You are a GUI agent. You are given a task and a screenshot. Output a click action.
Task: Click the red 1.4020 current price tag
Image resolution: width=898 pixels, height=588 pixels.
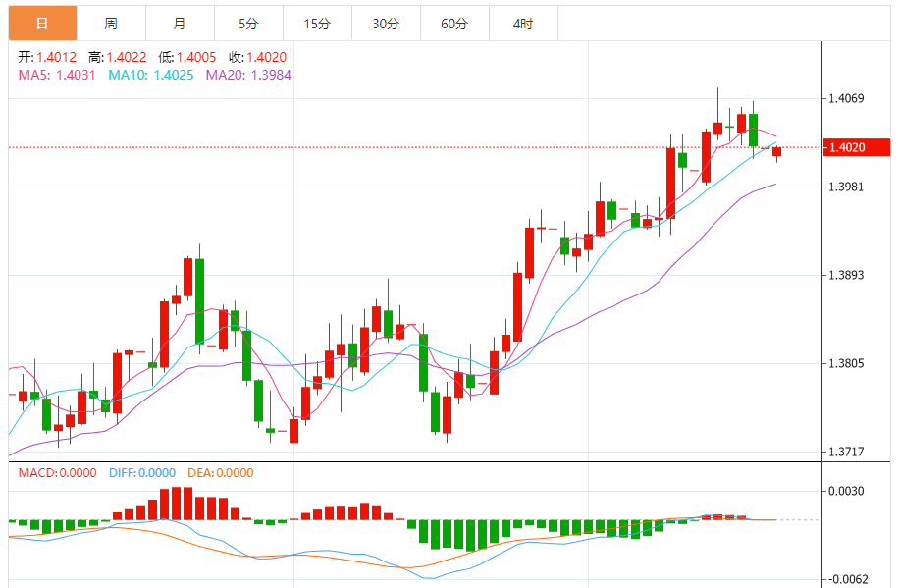pyautogui.click(x=855, y=147)
